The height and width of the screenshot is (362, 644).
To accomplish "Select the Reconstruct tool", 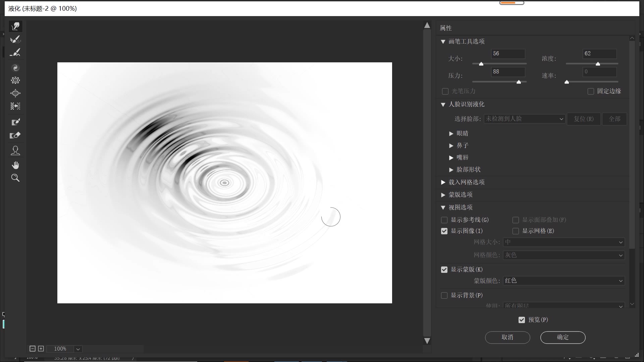I will tap(15, 40).
